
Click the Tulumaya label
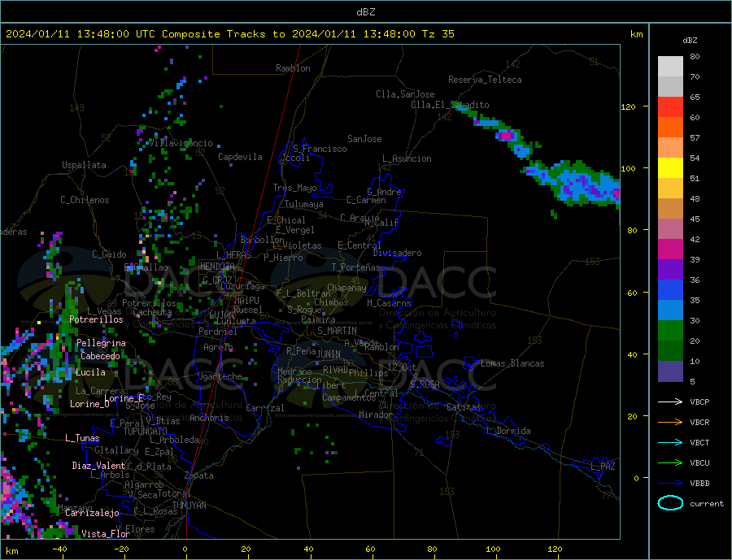[304, 204]
